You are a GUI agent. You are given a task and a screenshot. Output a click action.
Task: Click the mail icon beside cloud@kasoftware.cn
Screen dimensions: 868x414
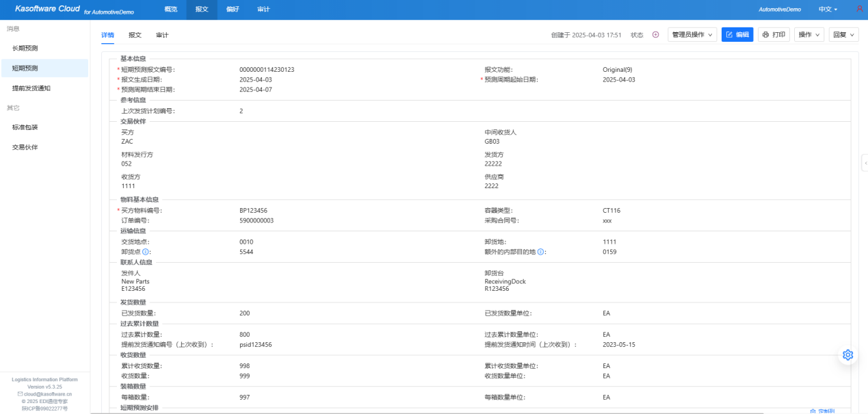click(x=20, y=394)
